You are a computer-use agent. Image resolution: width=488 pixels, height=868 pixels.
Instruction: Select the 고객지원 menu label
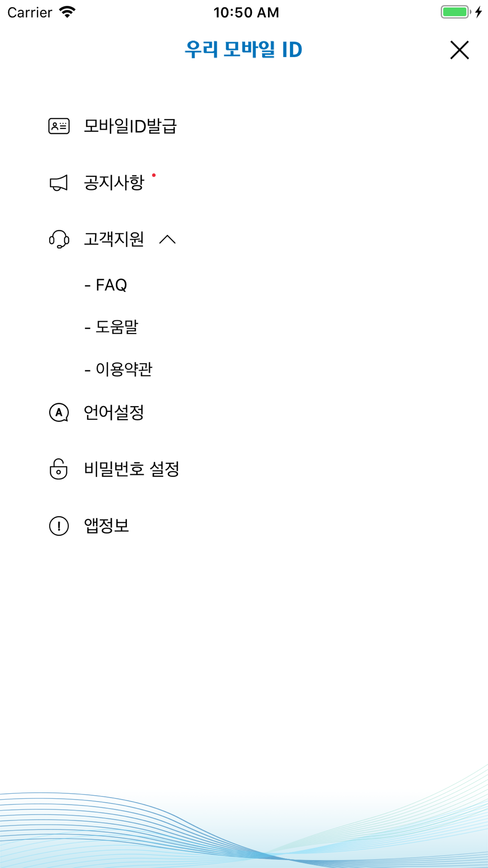(x=114, y=239)
